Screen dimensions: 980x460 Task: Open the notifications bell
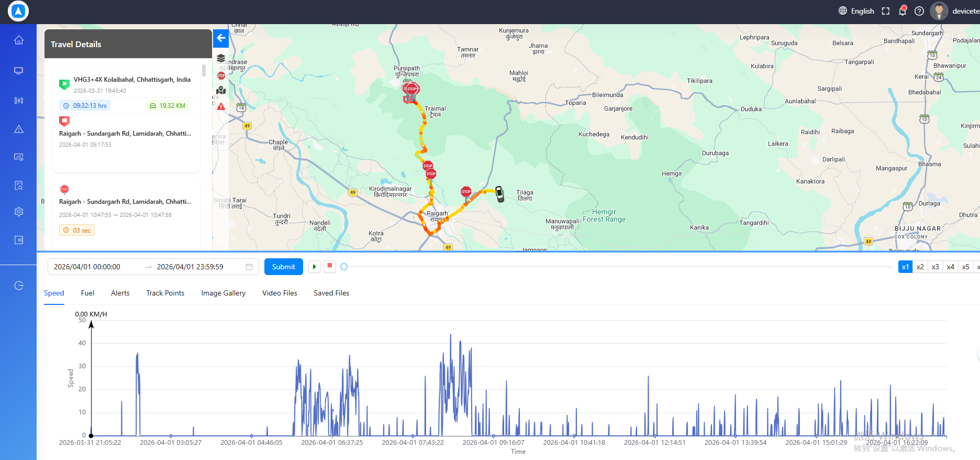click(x=903, y=11)
